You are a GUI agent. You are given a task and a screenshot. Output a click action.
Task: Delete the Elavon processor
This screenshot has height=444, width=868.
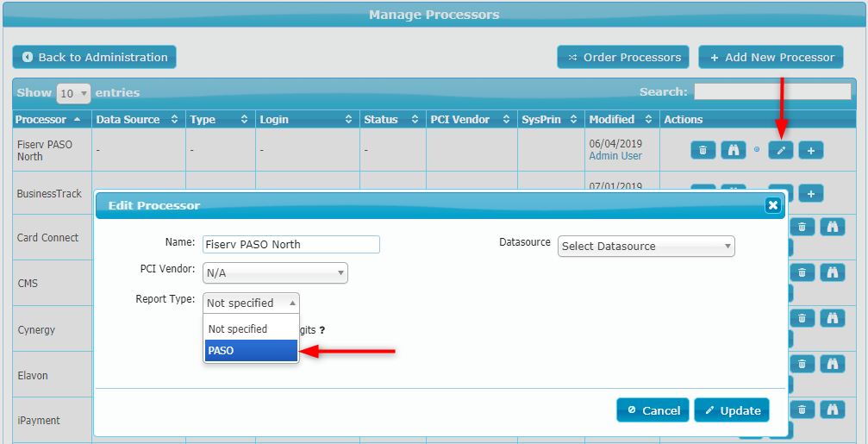[802, 364]
